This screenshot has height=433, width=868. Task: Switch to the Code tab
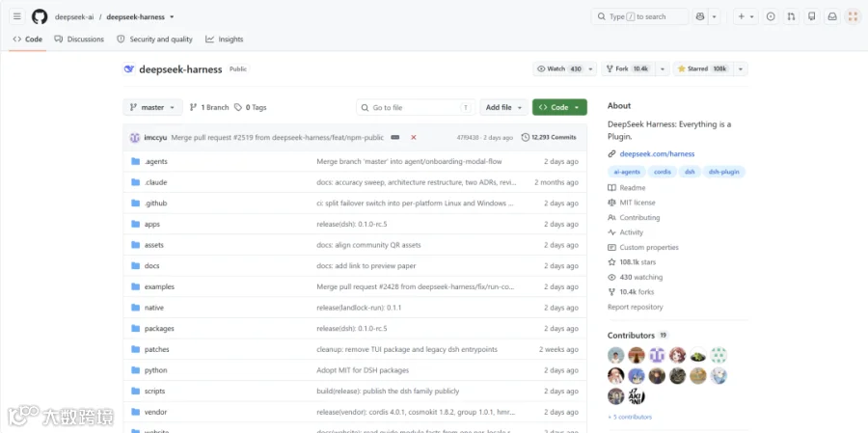click(x=28, y=40)
